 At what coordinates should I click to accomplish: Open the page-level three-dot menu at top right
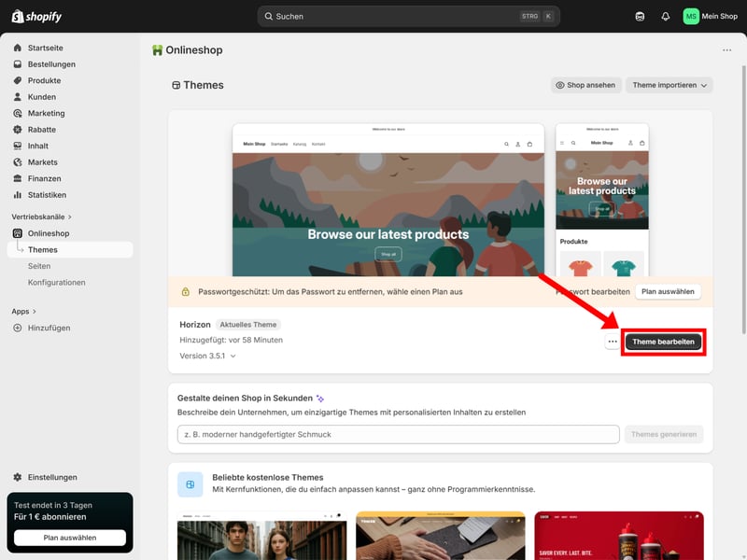(726, 50)
